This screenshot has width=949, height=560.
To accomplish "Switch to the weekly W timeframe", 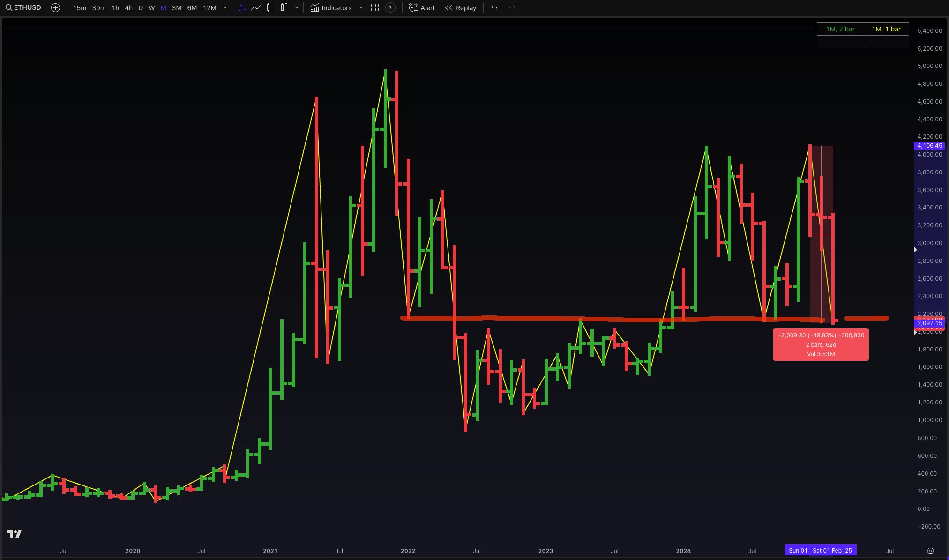I will click(151, 7).
